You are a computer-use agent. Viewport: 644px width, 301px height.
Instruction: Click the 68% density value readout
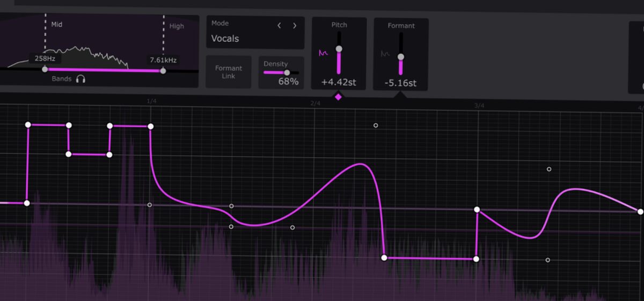point(288,82)
